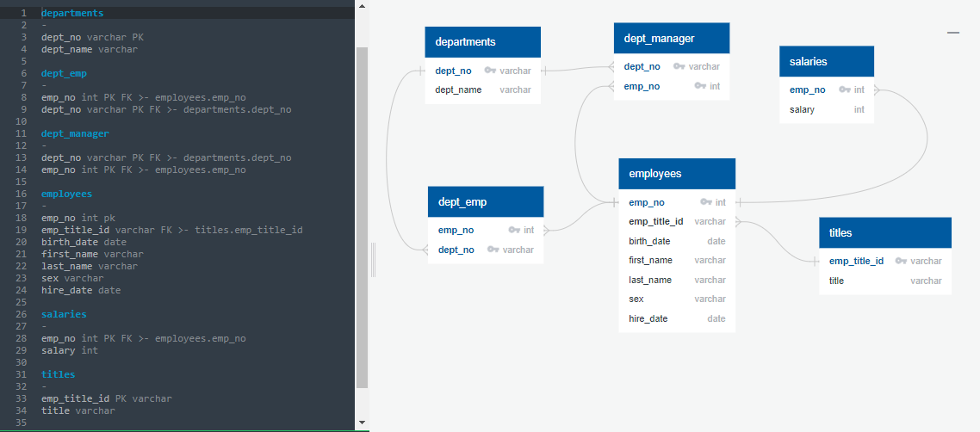Click the hire_date field in employees table
Image resolution: width=980 pixels, height=432 pixels.
648,318
